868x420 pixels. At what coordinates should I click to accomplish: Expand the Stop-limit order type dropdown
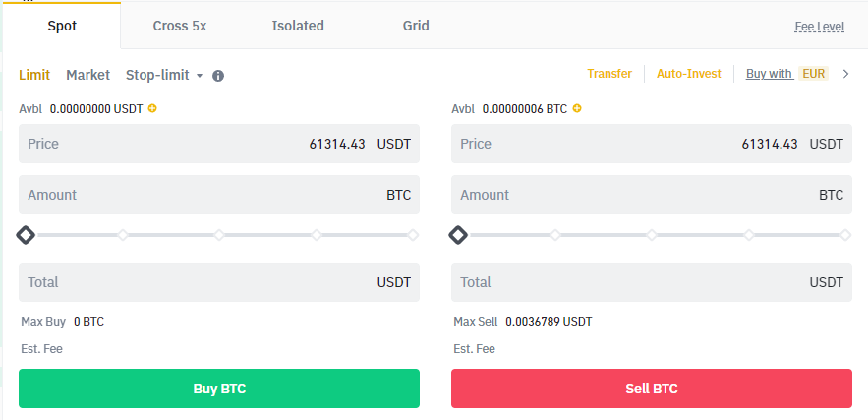[x=163, y=75]
